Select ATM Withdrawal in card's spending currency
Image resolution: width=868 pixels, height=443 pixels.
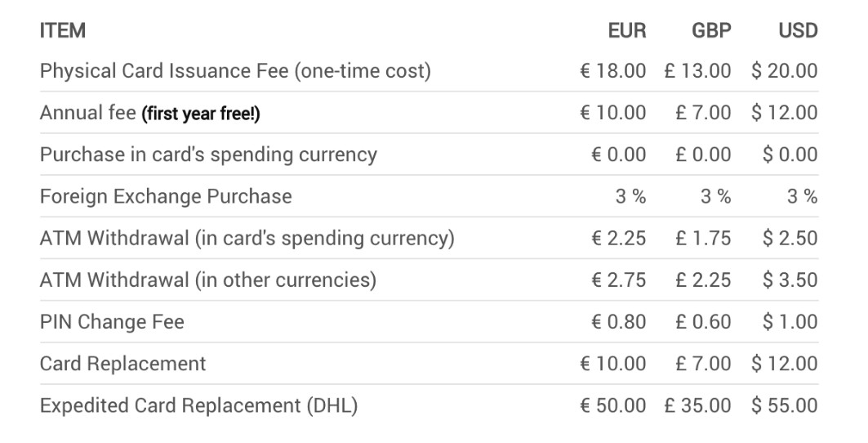pyautogui.click(x=429, y=238)
